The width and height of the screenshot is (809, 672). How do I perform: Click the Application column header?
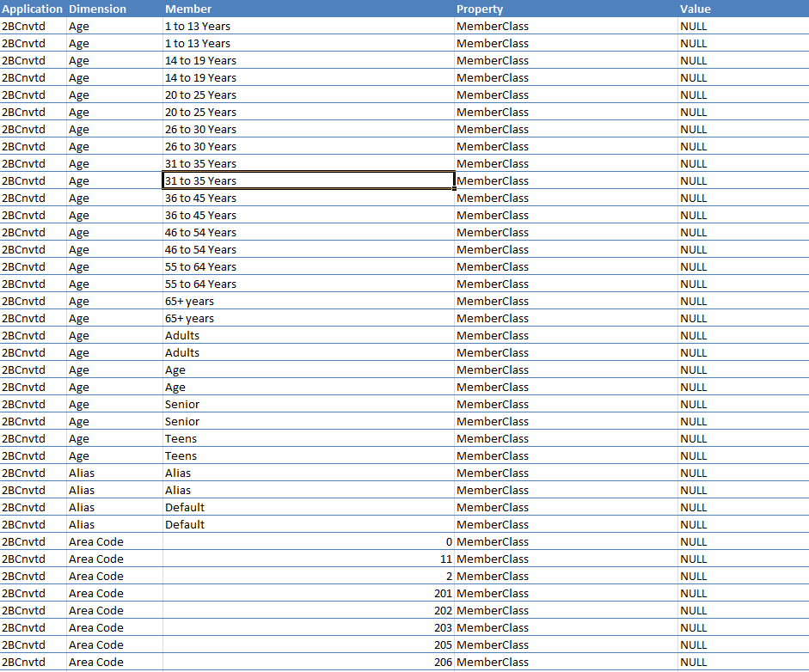[x=33, y=9]
